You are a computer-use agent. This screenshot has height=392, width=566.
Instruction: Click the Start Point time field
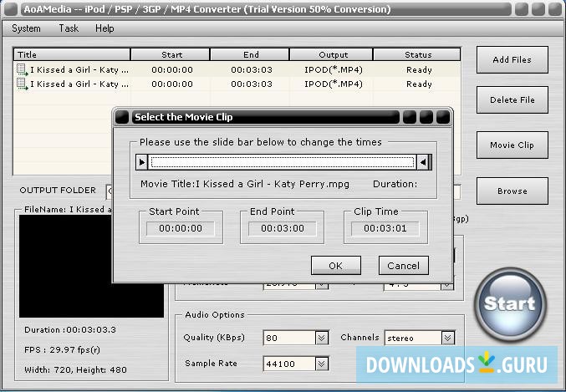tap(181, 228)
